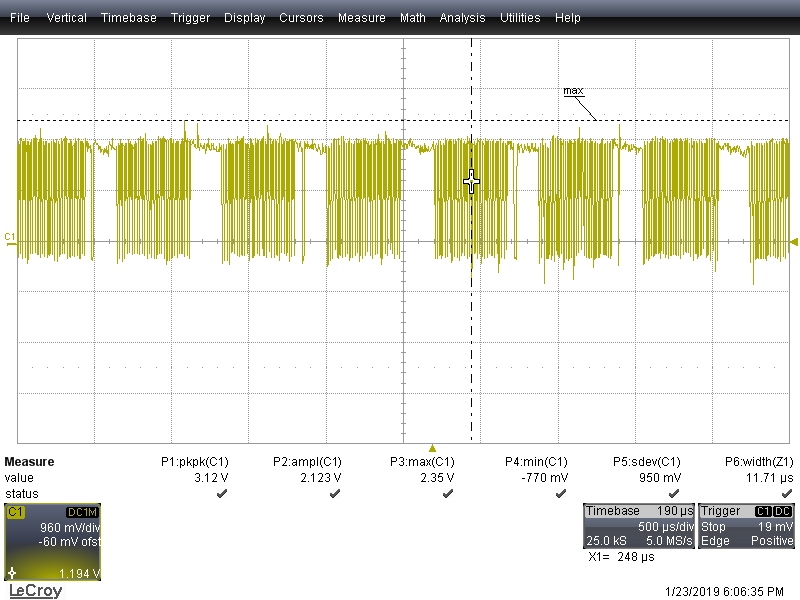
Task: Open the Help menu
Action: (x=568, y=18)
